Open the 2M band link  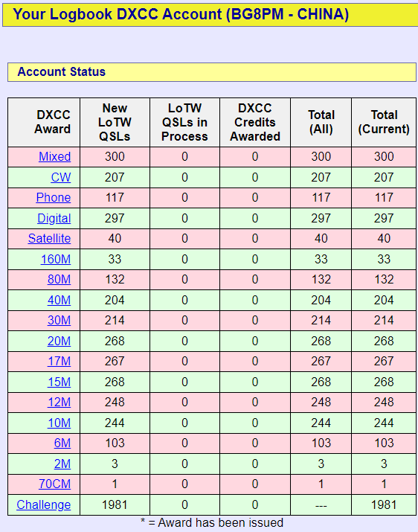pyautogui.click(x=62, y=464)
